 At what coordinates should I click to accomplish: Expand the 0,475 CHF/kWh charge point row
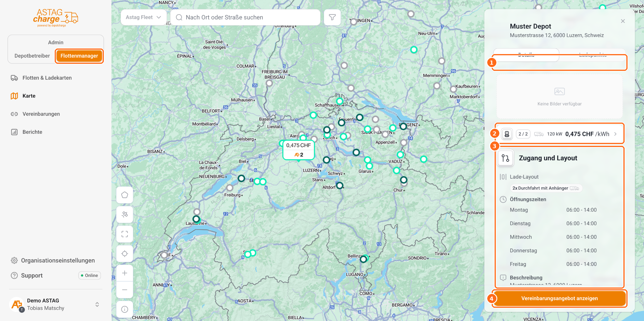pyautogui.click(x=559, y=134)
